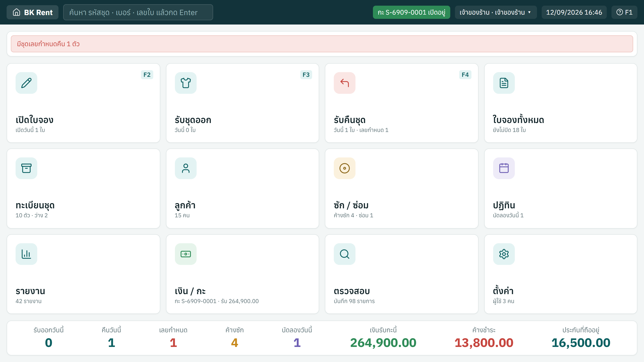
Task: Click the text ค้างซัก 4 · ซ่อม 1
Action: (353, 215)
